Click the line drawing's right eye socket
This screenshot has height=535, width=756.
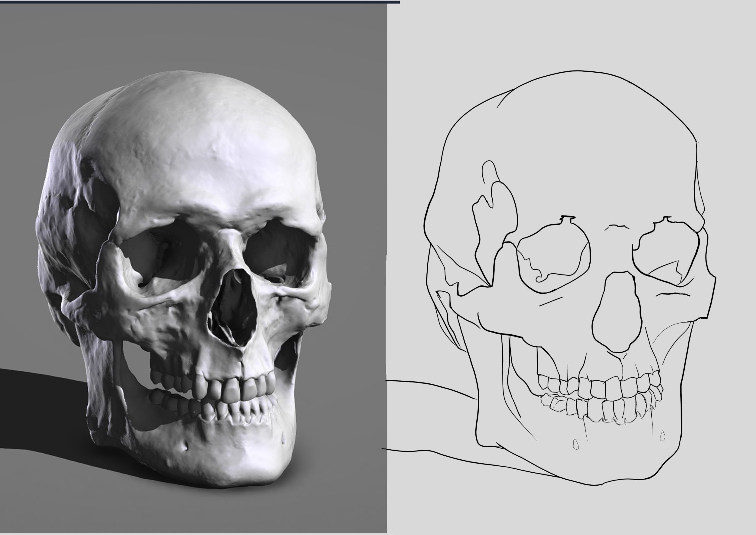tap(665, 247)
